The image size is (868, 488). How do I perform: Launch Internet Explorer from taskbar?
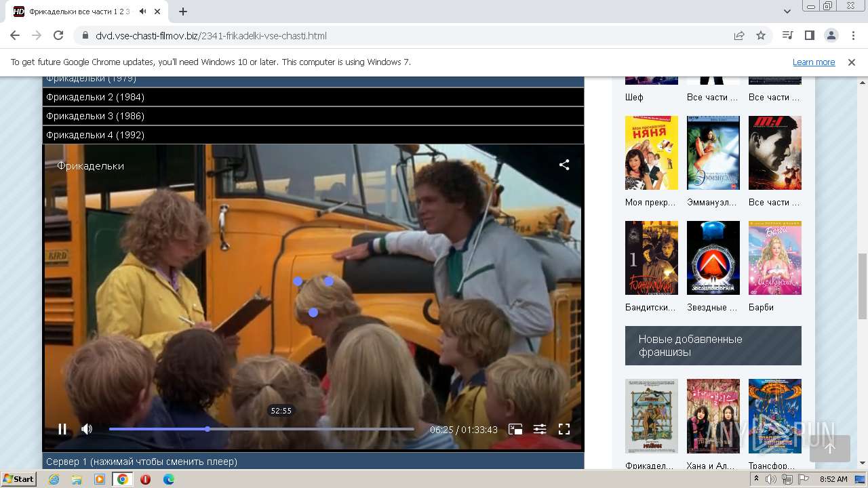(x=54, y=479)
